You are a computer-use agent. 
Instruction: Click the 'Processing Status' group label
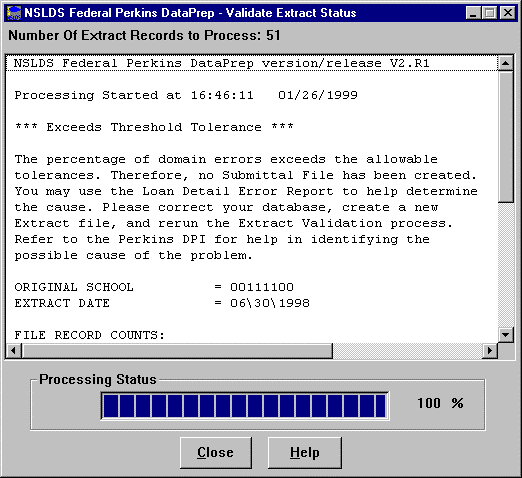click(x=98, y=380)
